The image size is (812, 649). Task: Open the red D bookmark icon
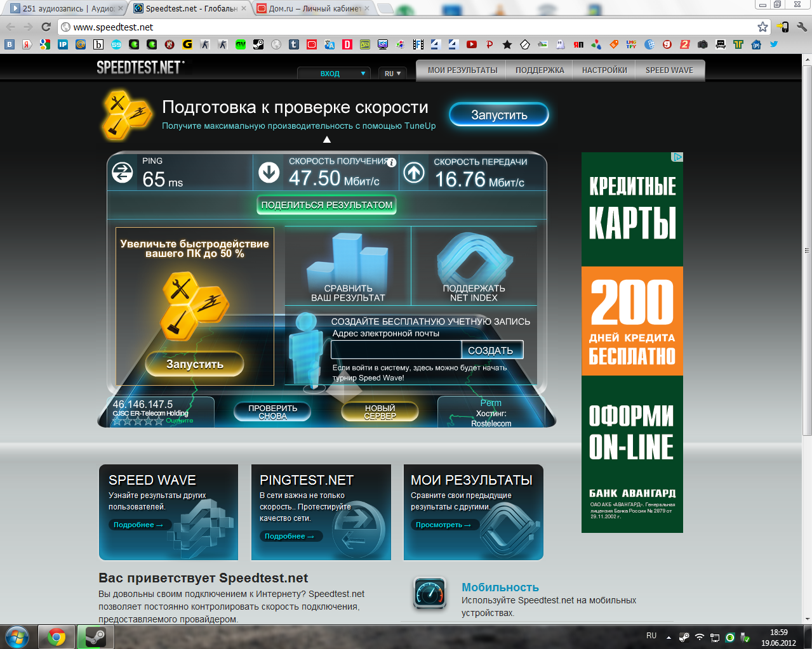347,44
